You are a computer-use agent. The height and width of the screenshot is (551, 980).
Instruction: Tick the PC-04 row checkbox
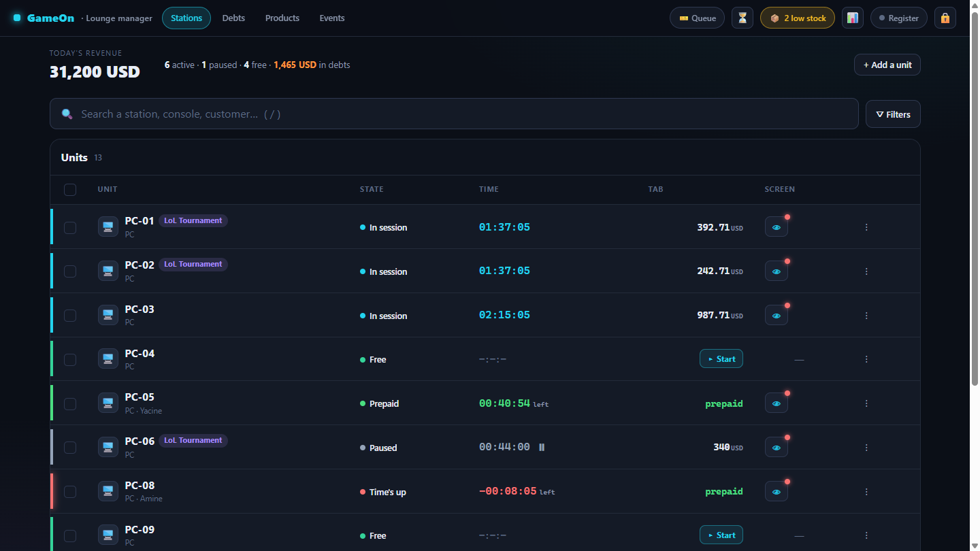point(70,359)
